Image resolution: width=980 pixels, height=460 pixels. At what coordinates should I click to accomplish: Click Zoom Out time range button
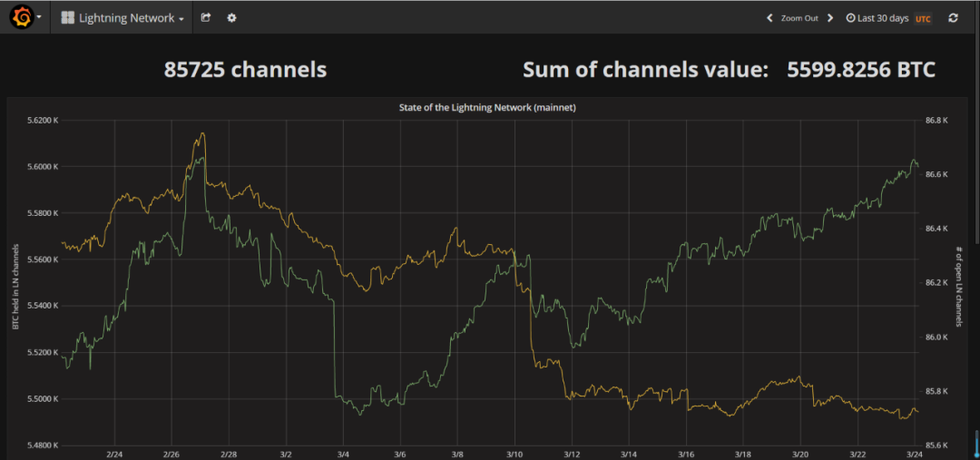799,18
